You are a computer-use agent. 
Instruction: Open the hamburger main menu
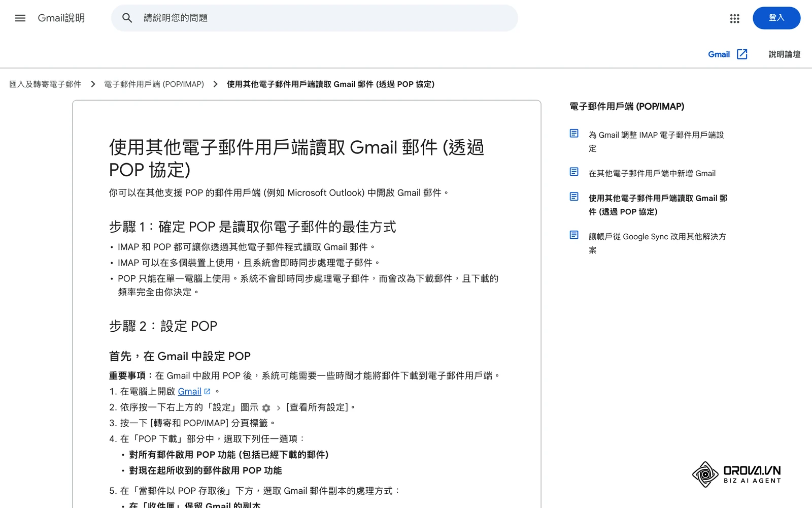point(20,18)
